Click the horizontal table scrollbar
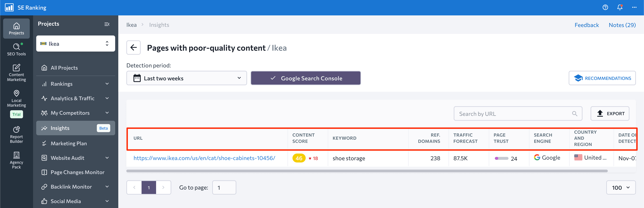 pyautogui.click(x=367, y=171)
